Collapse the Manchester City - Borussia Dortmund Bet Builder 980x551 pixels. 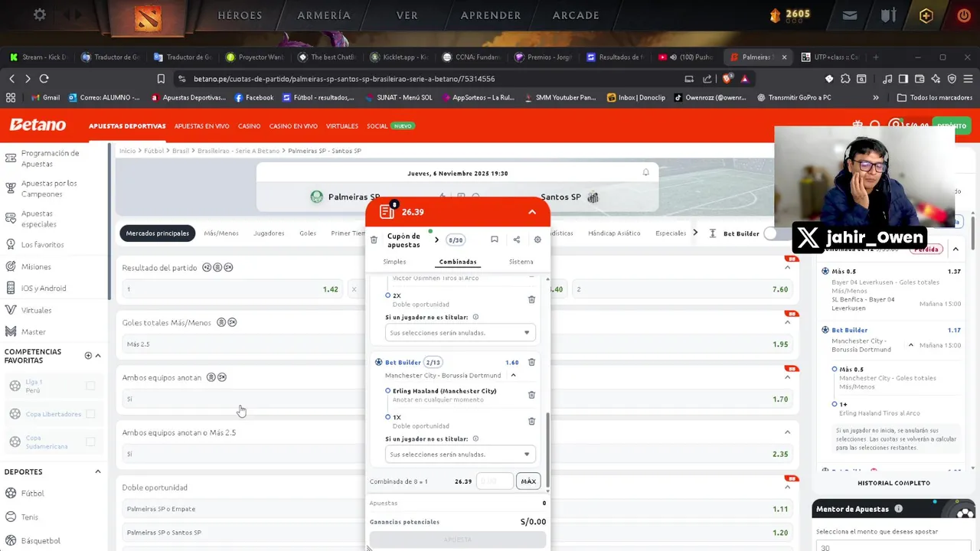[x=513, y=375]
